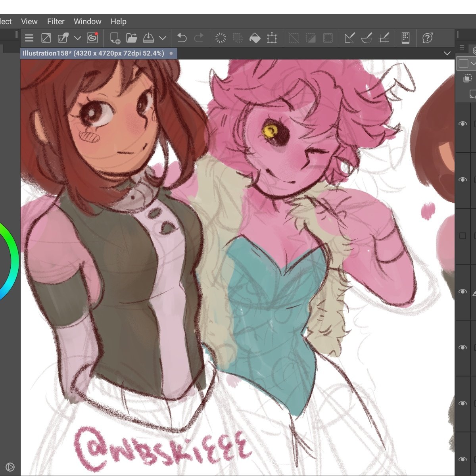Expand the brush tool dropdown chevron
The image size is (476, 476).
pyautogui.click(x=78, y=38)
